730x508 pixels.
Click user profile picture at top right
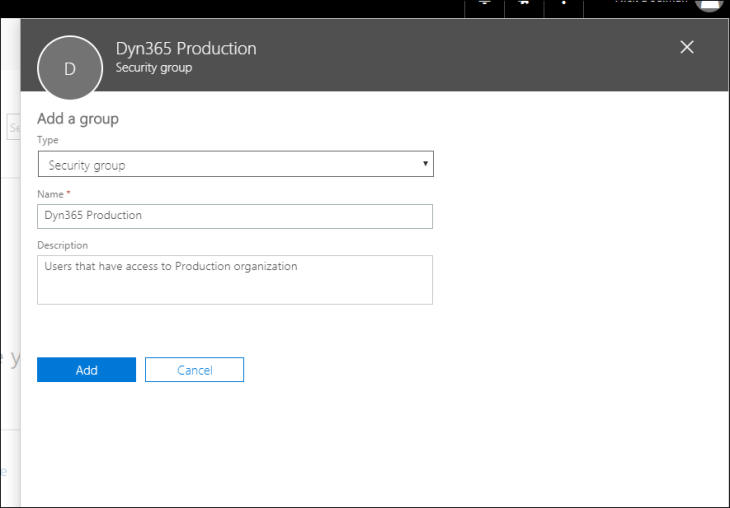709,5
